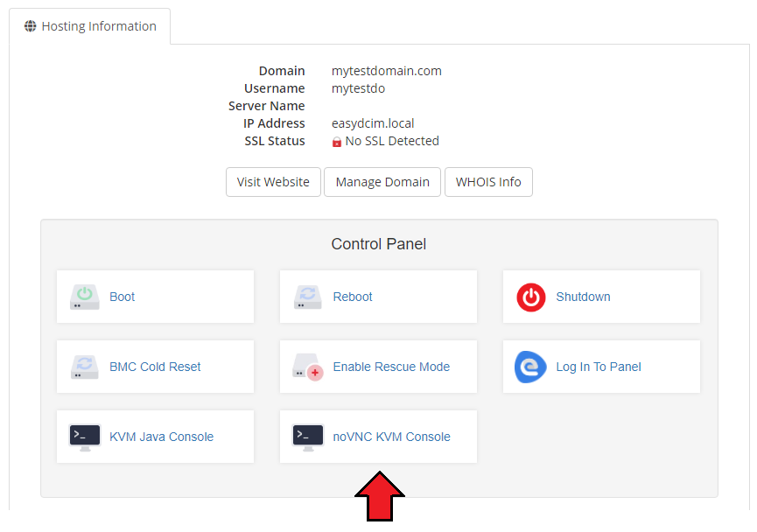757x532 pixels.
Task: Click the globe icon on the Hosting tab
Action: coord(31,26)
